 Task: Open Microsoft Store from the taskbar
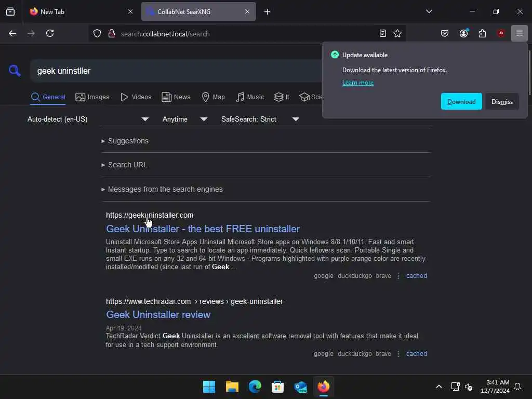(277, 387)
